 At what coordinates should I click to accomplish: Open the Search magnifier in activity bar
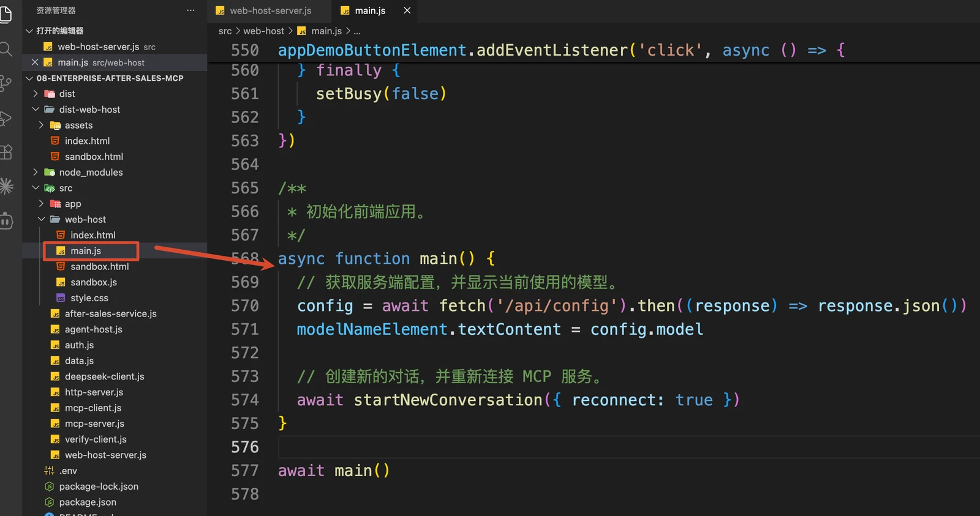coord(6,49)
